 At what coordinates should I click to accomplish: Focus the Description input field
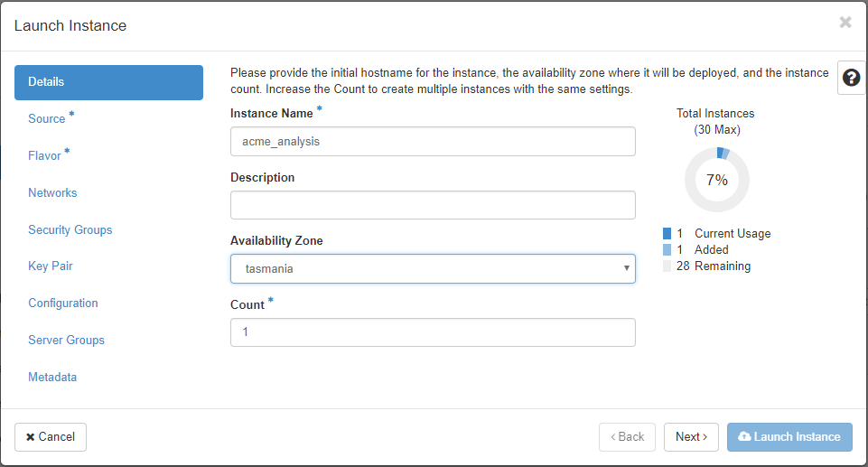(433, 205)
